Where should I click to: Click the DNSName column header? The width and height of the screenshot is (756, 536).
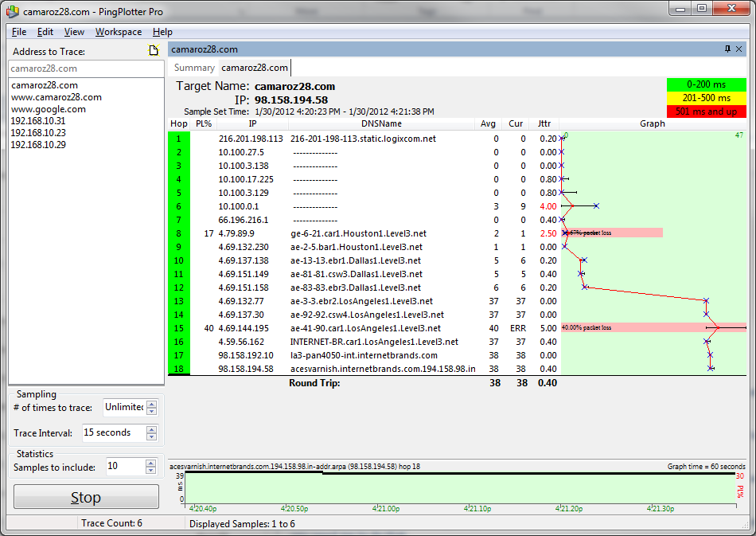click(x=381, y=123)
